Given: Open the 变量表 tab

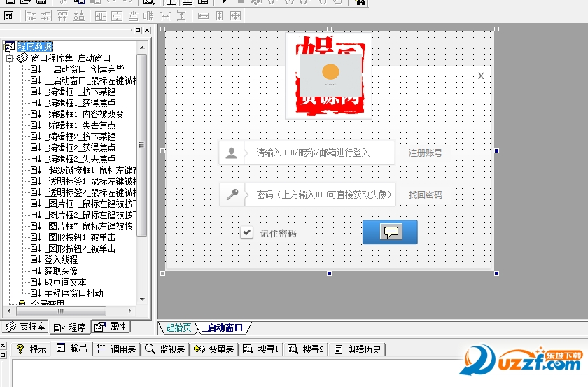Looking at the screenshot, I should [213, 349].
